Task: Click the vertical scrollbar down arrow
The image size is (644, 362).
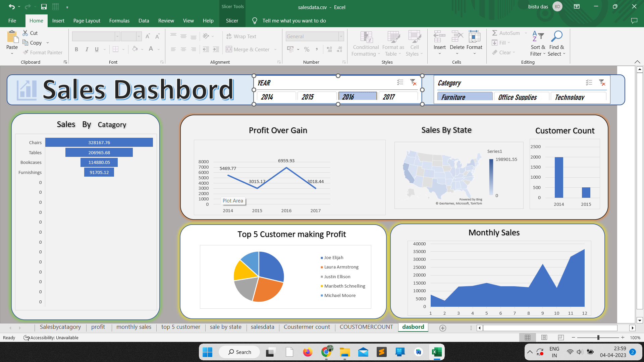Action: (x=640, y=320)
